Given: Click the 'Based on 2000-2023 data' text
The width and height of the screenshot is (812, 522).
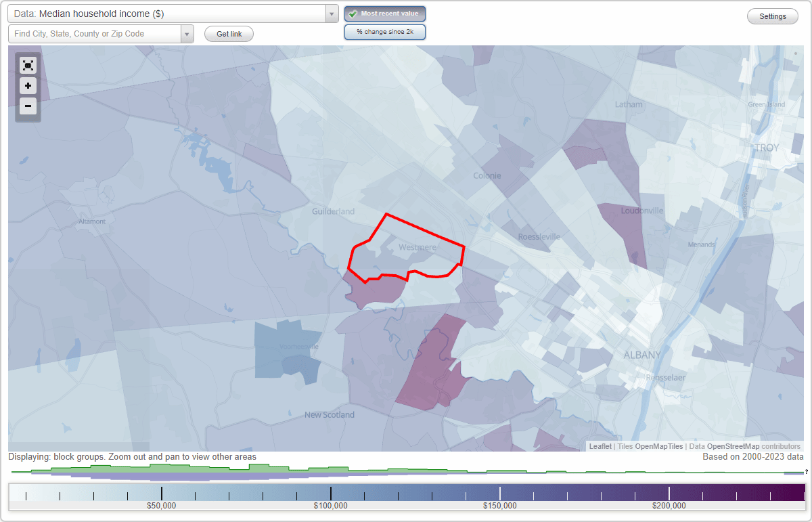Looking at the screenshot, I should [x=753, y=457].
